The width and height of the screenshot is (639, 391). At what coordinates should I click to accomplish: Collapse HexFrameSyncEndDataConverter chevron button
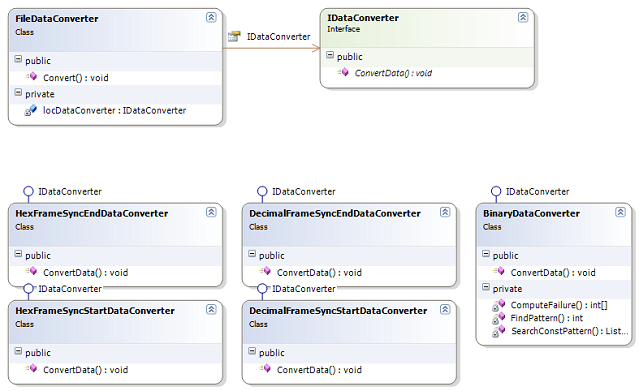click(211, 212)
